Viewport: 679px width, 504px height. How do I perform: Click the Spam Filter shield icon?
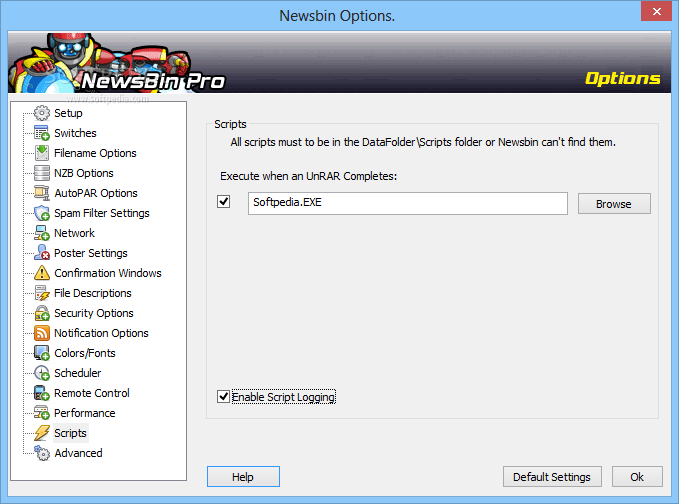(42, 213)
